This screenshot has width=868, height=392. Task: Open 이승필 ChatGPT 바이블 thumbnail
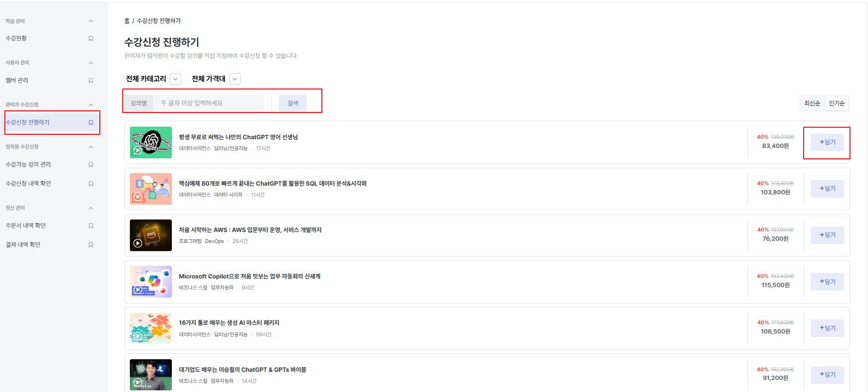point(151,375)
